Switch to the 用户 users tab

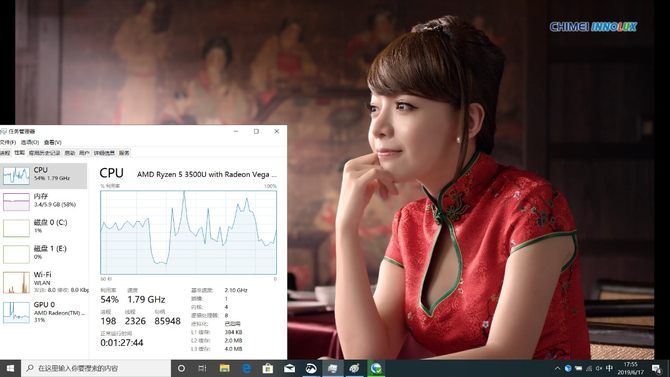coord(84,153)
